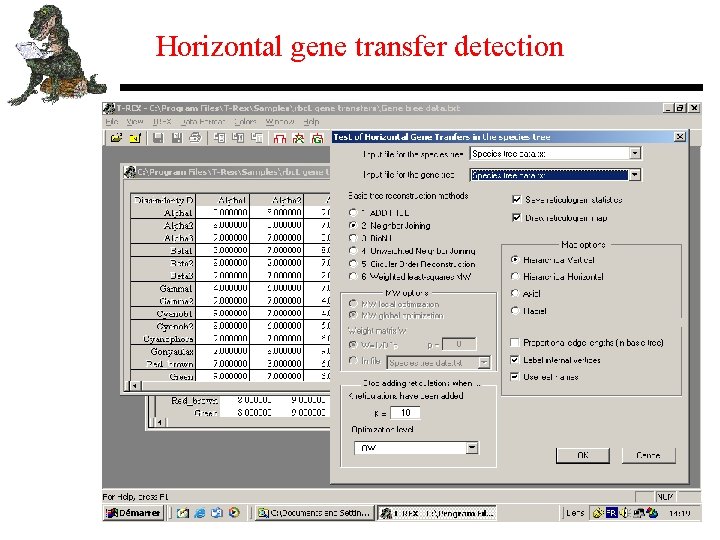The image size is (720, 540).
Task: Close the Horizontal Gene Transfers dialog with X
Action: coord(680,137)
